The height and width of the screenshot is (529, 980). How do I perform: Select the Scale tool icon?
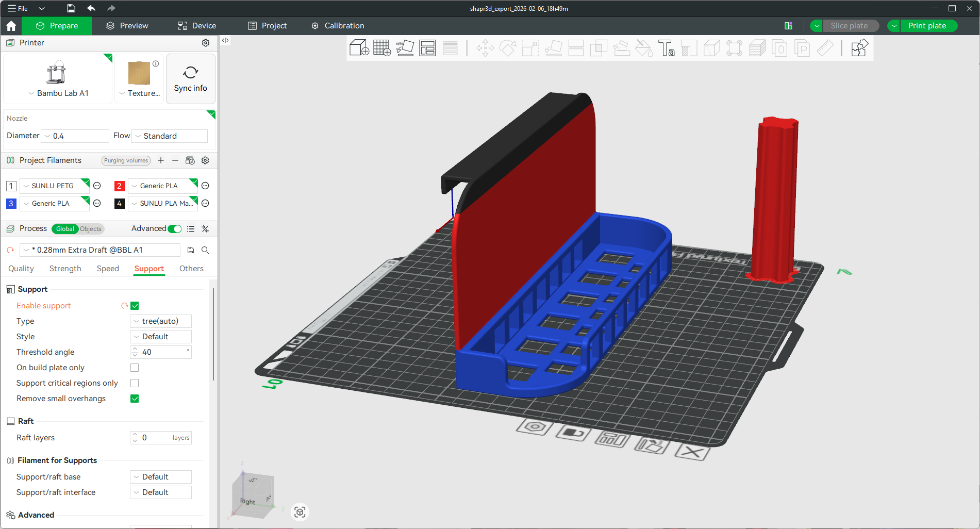point(530,48)
